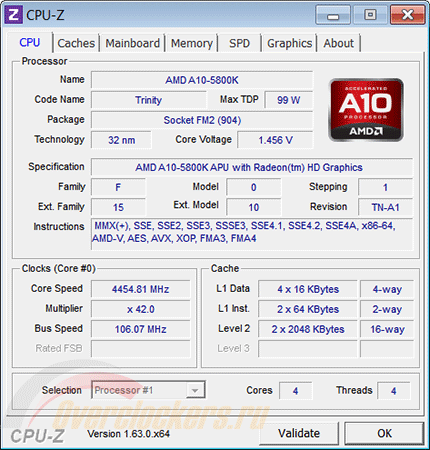The width and height of the screenshot is (430, 450).
Task: Open the Processor #1 selection dropdown
Action: pyautogui.click(x=148, y=390)
